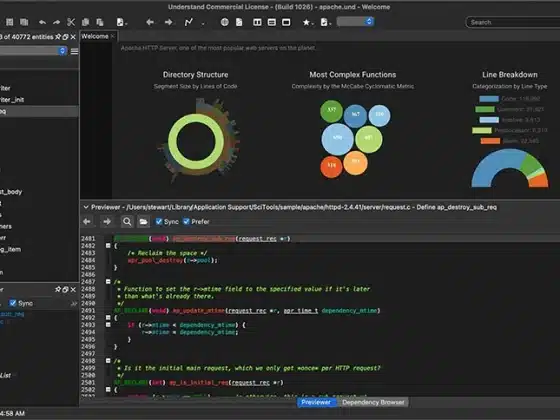Collapse the comment fold at line 2498
The height and width of the screenshot is (420, 560).
108,361
